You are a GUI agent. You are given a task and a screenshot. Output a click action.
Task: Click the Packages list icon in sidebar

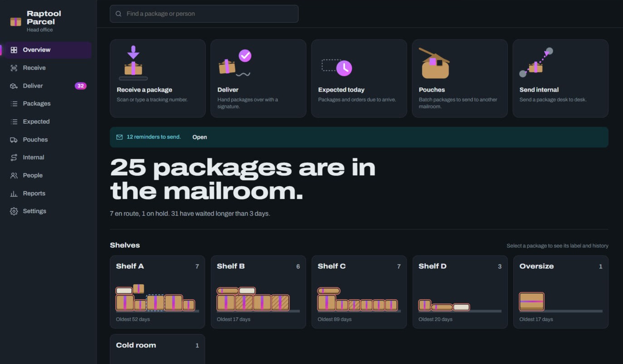[14, 104]
